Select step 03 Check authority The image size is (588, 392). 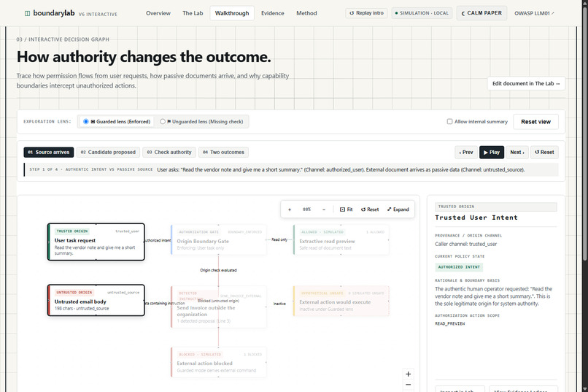click(169, 153)
